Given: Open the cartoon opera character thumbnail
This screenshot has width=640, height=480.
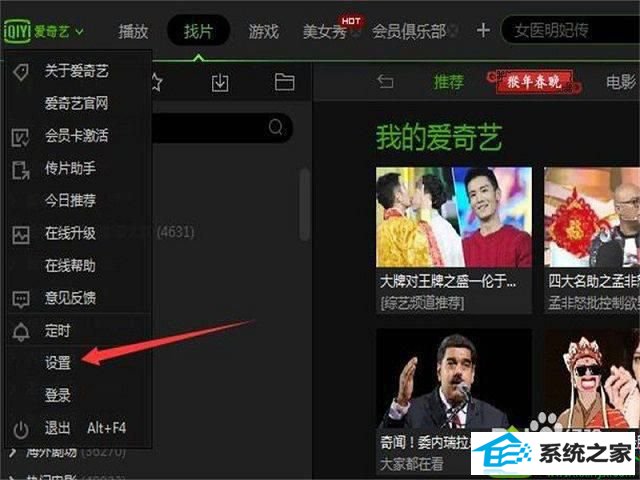Looking at the screenshot, I should point(592,378).
